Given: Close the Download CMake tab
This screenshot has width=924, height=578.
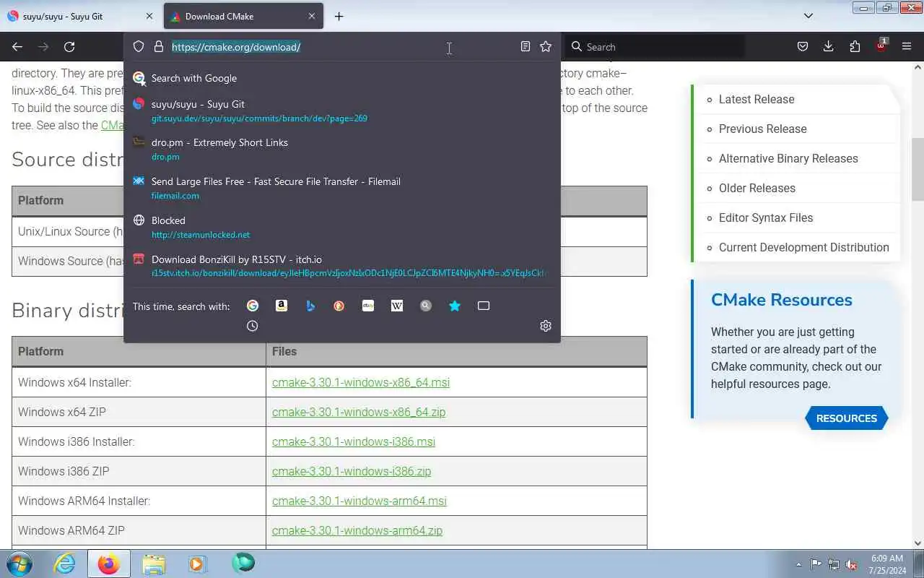Looking at the screenshot, I should pos(312,16).
